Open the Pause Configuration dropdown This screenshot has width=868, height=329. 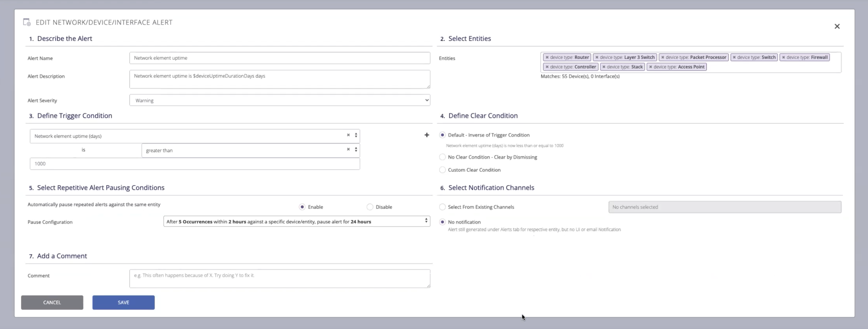click(x=296, y=221)
